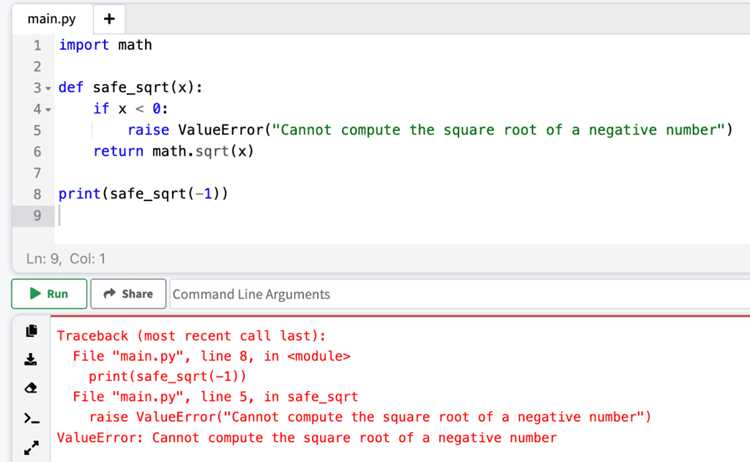Click the raise ValueError line in editor
The image size is (750, 462).
click(430, 130)
